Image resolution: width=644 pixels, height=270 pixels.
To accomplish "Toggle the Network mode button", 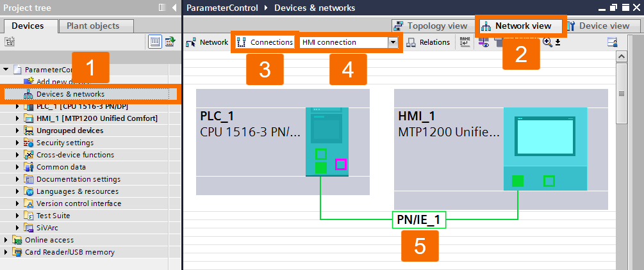I will click(x=207, y=42).
